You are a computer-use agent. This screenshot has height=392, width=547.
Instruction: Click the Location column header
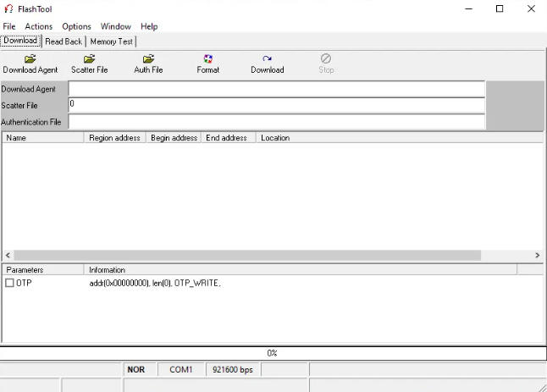(400, 138)
